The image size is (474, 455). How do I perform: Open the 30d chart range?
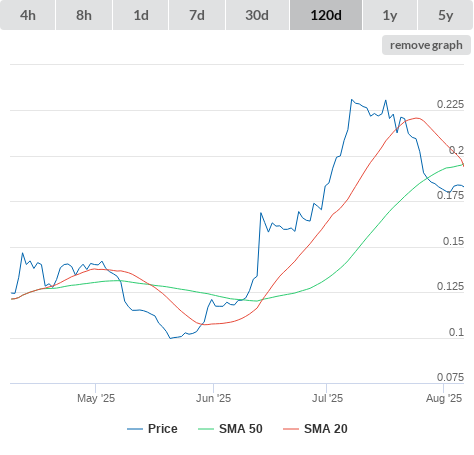click(257, 15)
